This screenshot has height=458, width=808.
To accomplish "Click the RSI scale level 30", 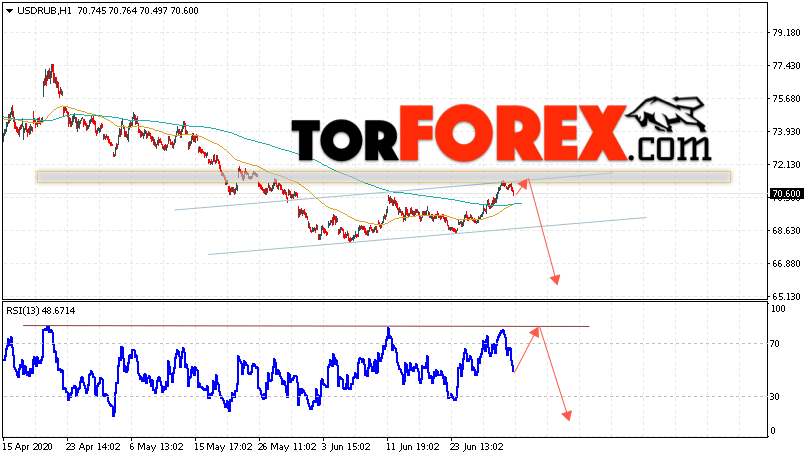I will [x=775, y=397].
